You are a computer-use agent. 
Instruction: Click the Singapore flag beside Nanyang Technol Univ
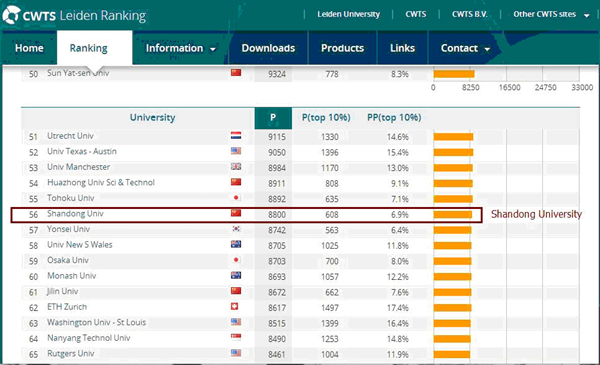[x=236, y=337]
